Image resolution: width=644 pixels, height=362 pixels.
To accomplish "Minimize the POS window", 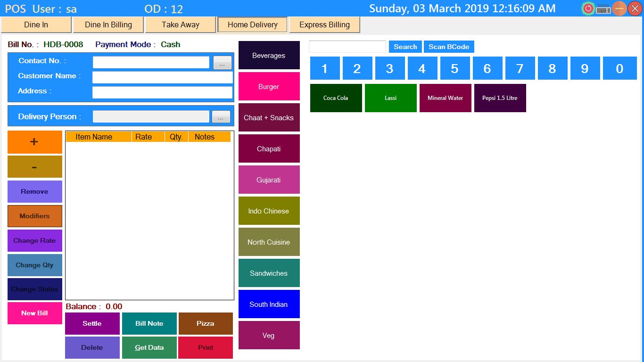I will click(x=619, y=8).
